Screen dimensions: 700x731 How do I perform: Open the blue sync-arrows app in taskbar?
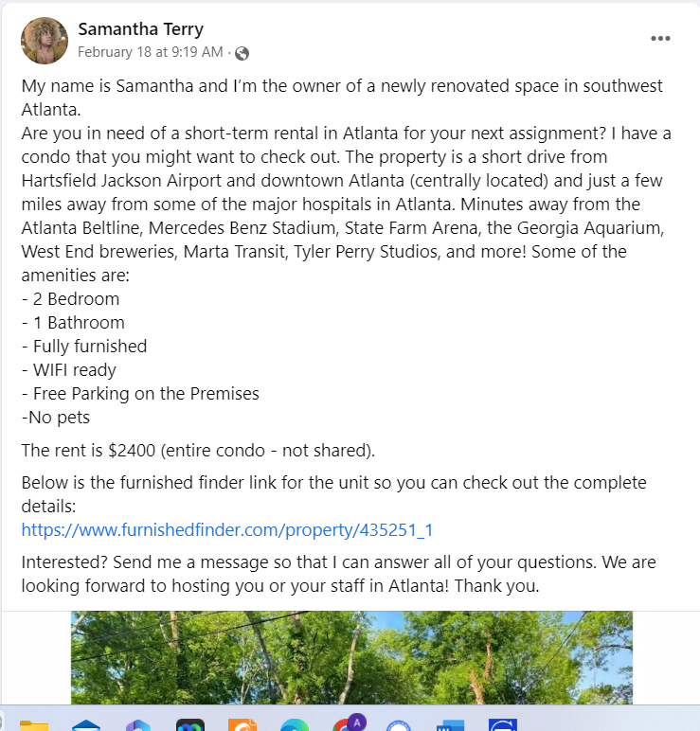503,725
